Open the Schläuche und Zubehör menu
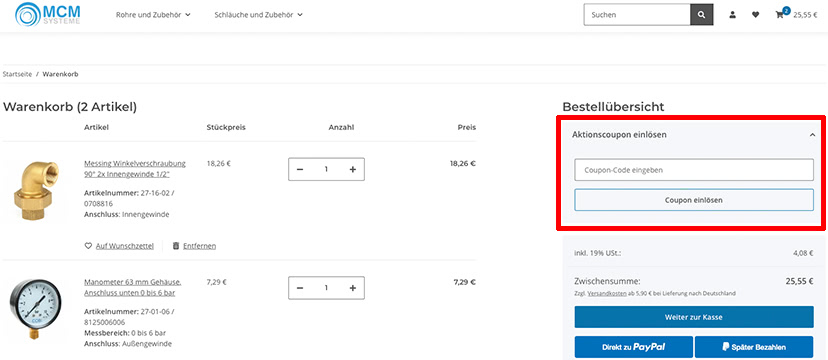The height and width of the screenshot is (360, 828). pos(258,15)
